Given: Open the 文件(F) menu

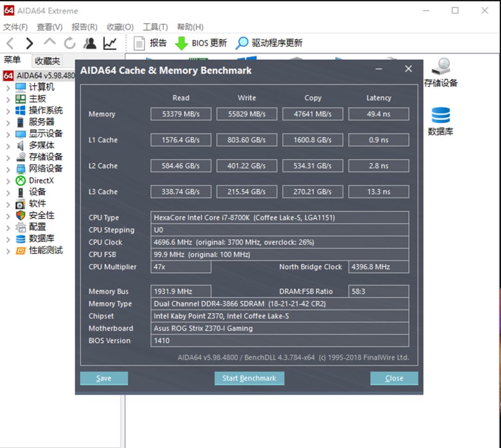Looking at the screenshot, I should (16, 27).
